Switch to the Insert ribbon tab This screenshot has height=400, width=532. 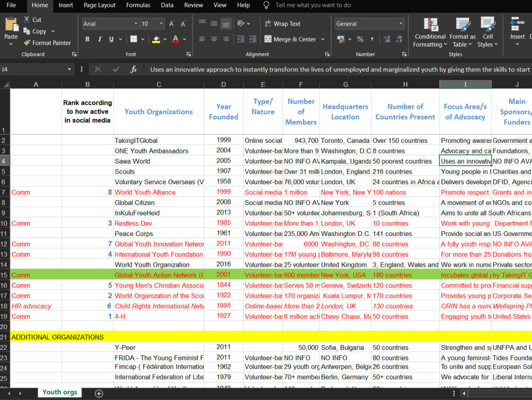65,5
